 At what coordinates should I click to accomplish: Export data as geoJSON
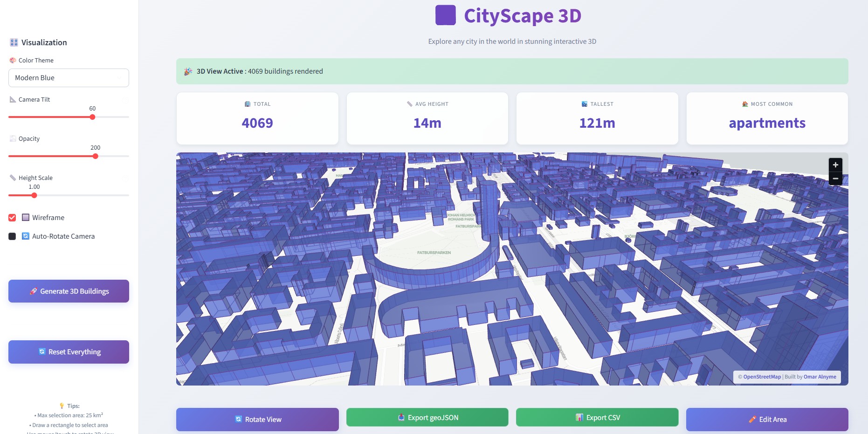click(x=427, y=417)
